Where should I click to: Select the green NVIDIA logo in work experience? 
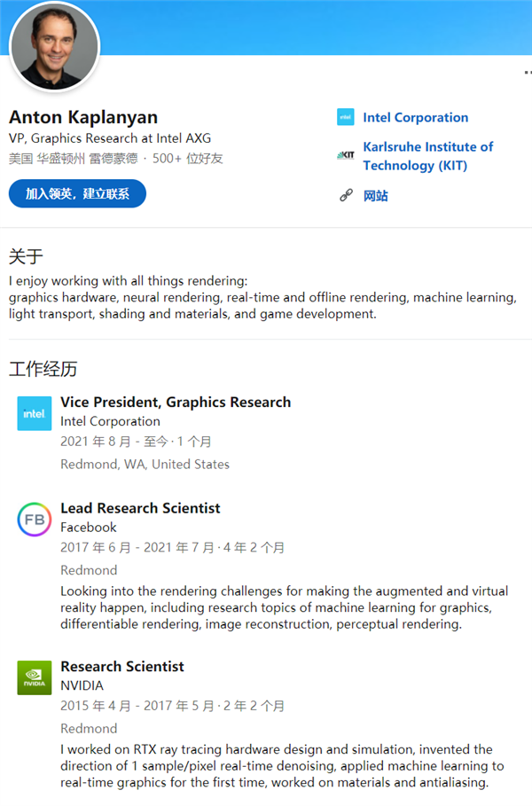(34, 678)
